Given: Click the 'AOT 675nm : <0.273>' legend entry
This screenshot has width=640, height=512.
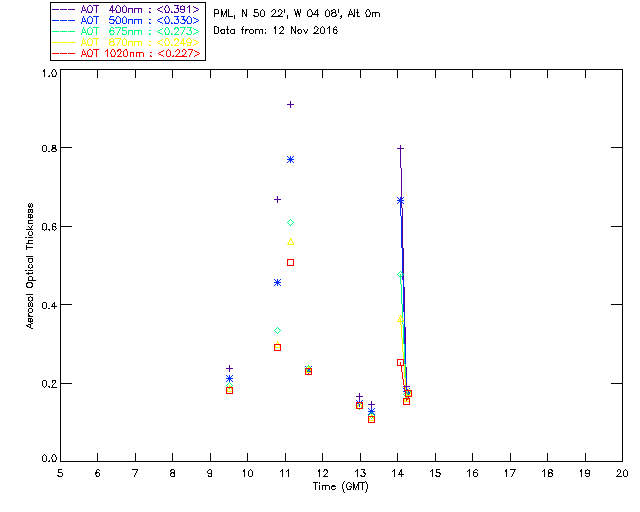Looking at the screenshot, I should [x=127, y=31].
